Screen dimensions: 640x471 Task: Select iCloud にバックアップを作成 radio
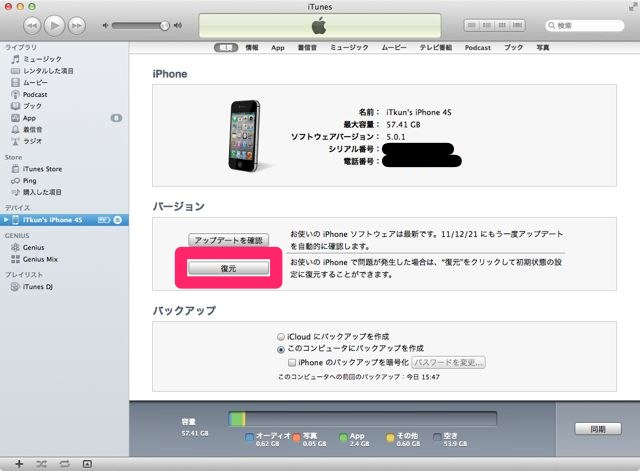[x=281, y=337]
